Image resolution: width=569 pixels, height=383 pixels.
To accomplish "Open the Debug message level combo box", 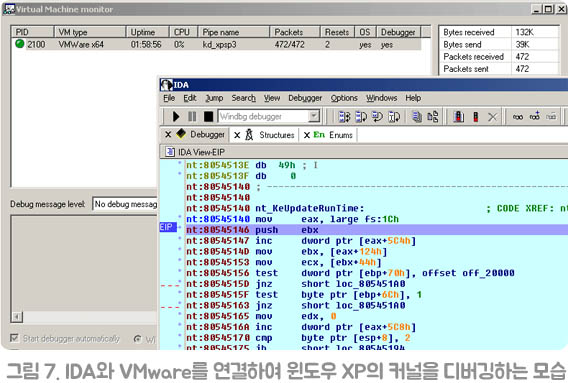I will (x=125, y=204).
